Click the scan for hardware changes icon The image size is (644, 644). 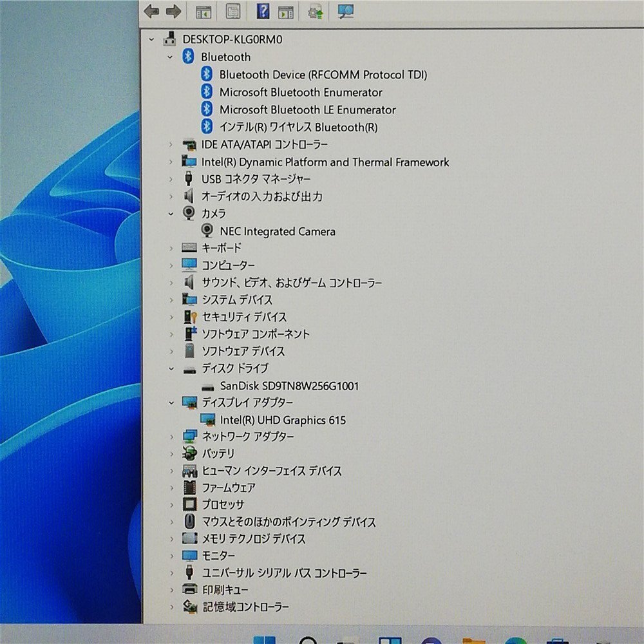coord(345,11)
